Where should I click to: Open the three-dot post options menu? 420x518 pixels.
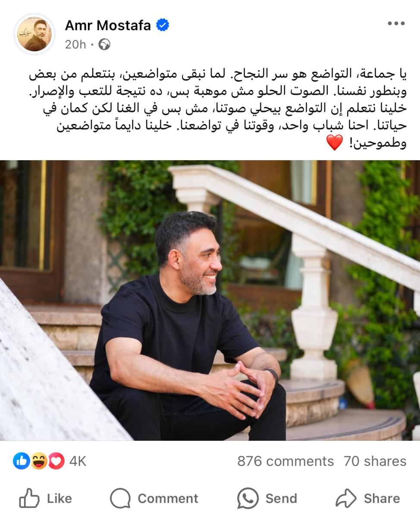click(396, 24)
